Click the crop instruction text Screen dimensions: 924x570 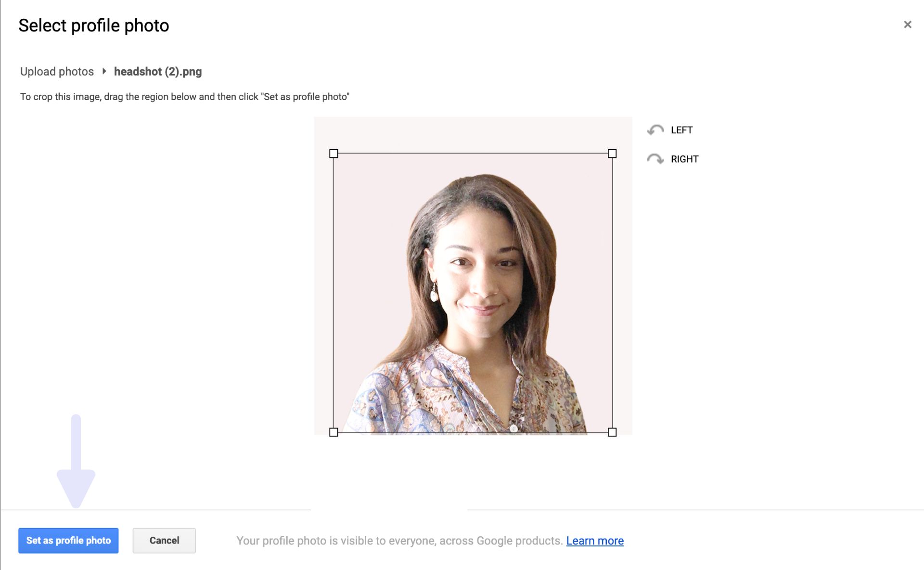click(185, 97)
